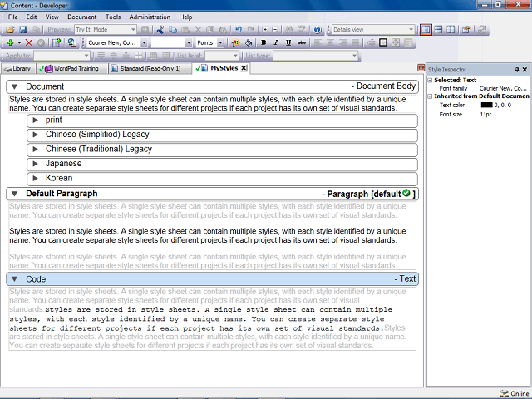The height and width of the screenshot is (399, 532).
Task: Click the Strikethrough formatting icon
Action: (x=301, y=42)
